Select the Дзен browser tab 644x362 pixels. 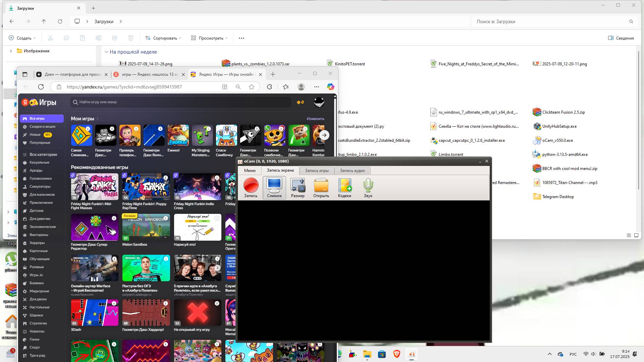click(x=72, y=74)
